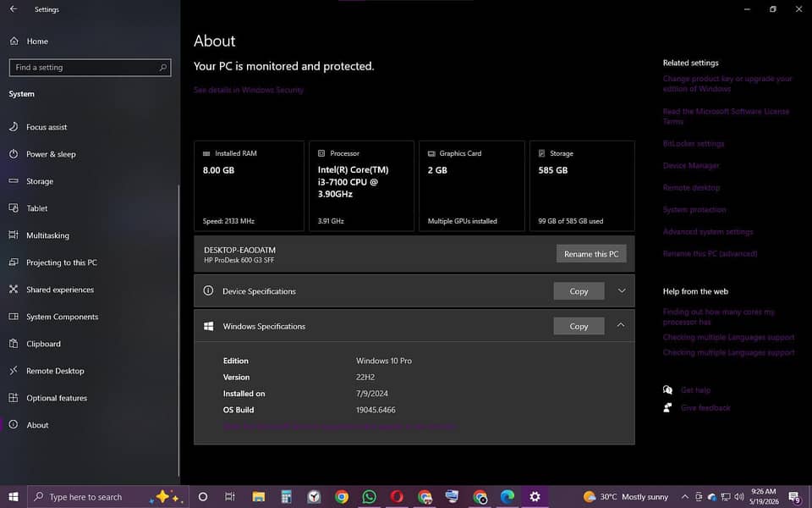The width and height of the screenshot is (812, 508).
Task: Click the volume speaker tray icon
Action: [739, 497]
